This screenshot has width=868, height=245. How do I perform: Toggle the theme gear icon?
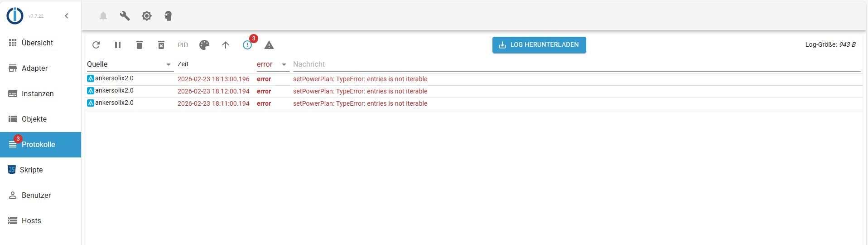click(x=146, y=16)
